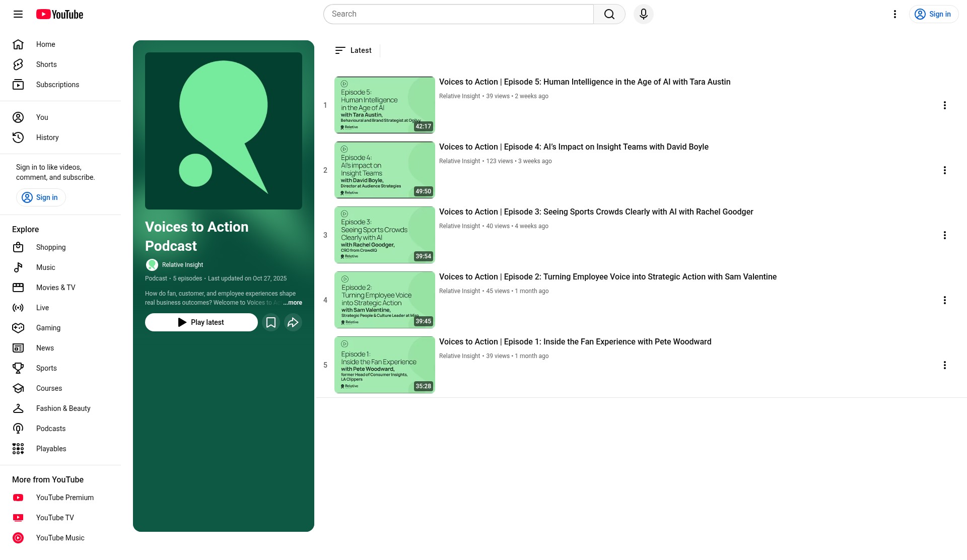Viewport: 967px width, 560px height.
Task: Open action menu for Episode 2
Action: 945,300
